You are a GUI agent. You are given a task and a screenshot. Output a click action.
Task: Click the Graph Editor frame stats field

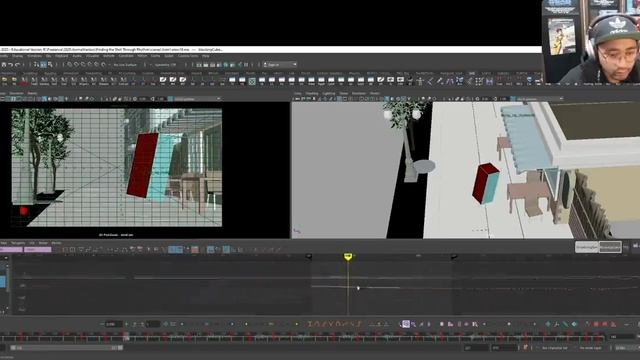[x=113, y=324]
